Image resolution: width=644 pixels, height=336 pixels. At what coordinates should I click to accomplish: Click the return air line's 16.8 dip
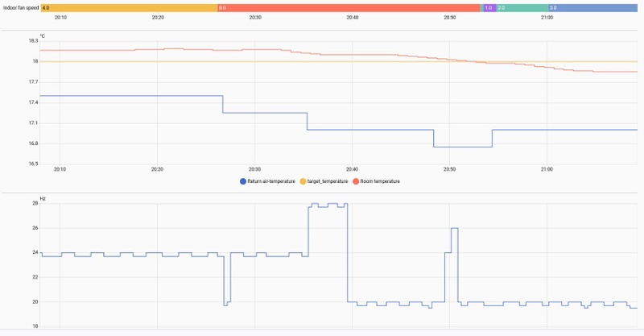pyautogui.click(x=462, y=147)
